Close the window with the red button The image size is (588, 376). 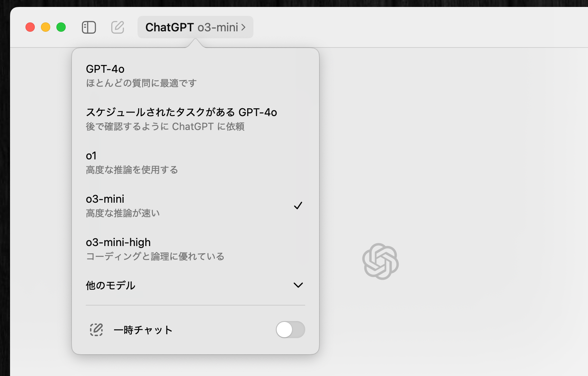point(30,27)
